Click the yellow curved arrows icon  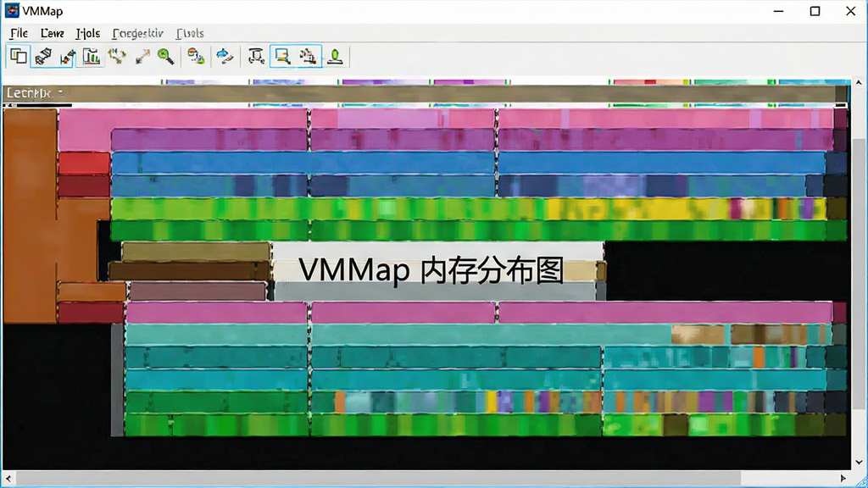pyautogui.click(x=117, y=56)
